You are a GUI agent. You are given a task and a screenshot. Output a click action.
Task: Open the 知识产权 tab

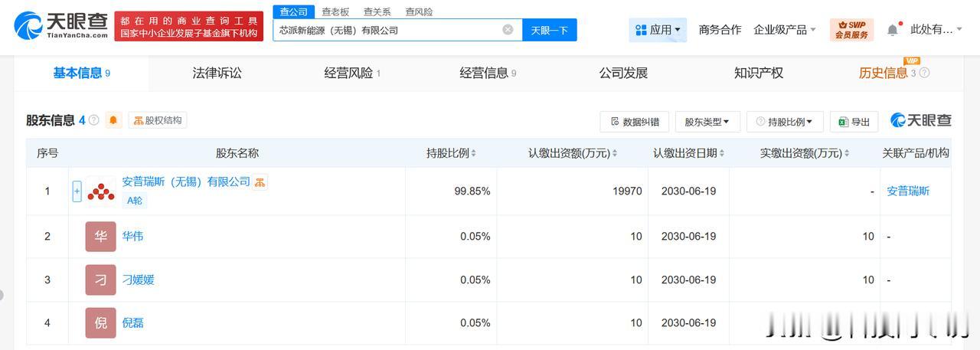(759, 73)
